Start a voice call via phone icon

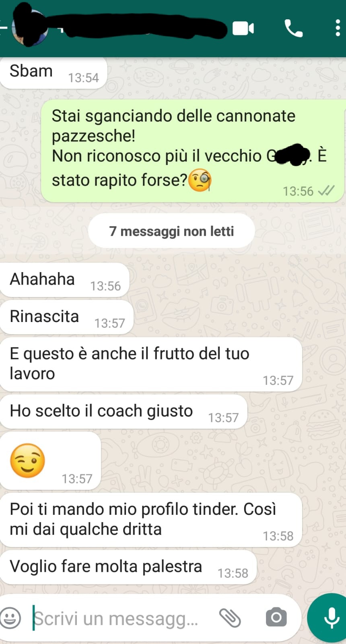(x=293, y=29)
